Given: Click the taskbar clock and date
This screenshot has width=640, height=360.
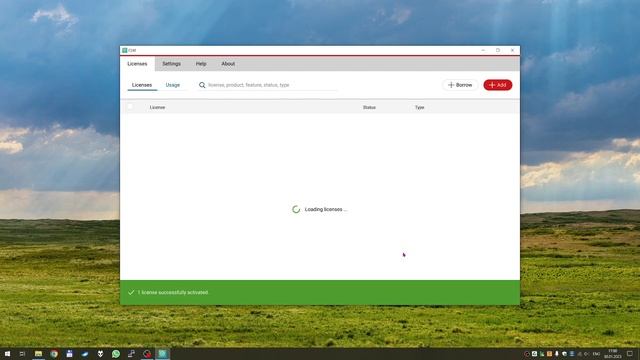Looking at the screenshot, I should (x=613, y=354).
